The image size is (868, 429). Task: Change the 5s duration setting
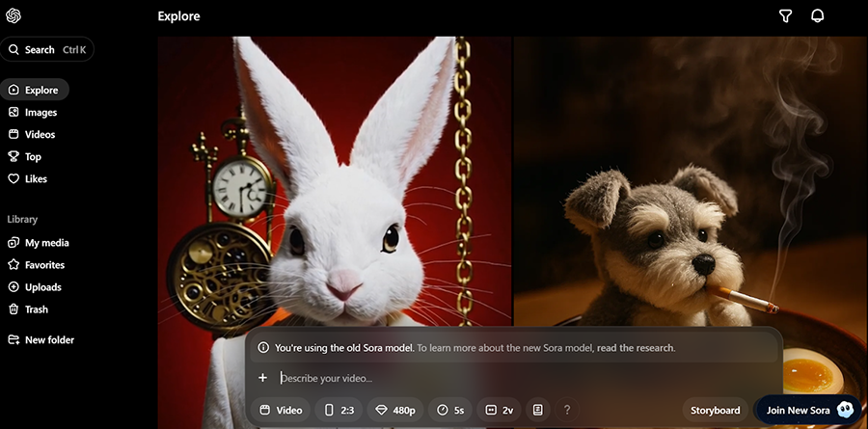click(x=451, y=410)
